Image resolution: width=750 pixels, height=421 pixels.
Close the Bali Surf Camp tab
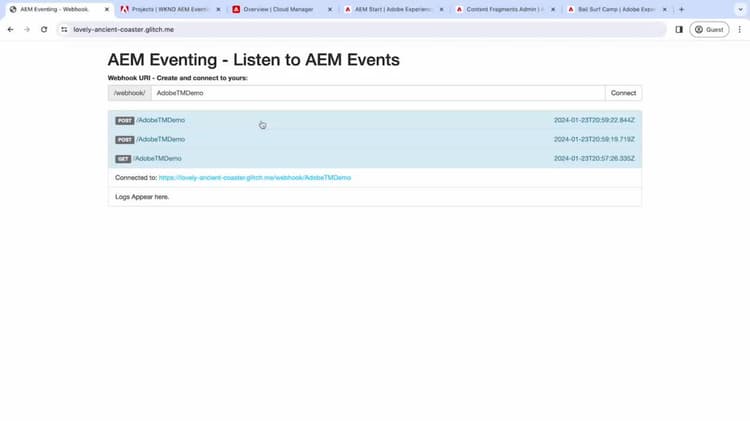664,10
